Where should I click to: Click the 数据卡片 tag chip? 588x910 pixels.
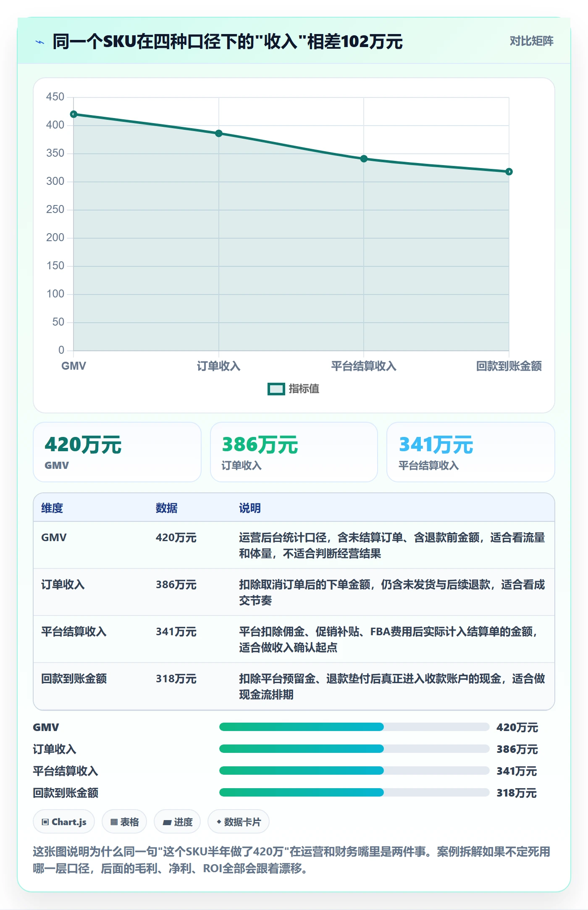239,821
